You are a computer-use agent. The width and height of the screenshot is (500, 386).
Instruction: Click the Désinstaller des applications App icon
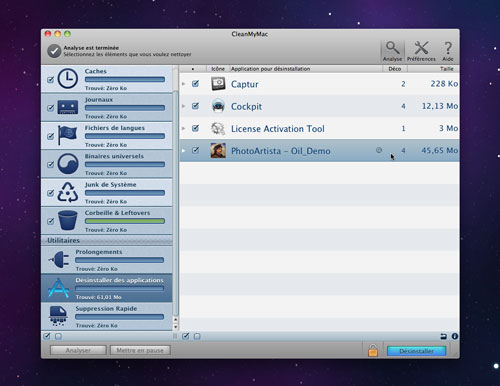tap(58, 288)
